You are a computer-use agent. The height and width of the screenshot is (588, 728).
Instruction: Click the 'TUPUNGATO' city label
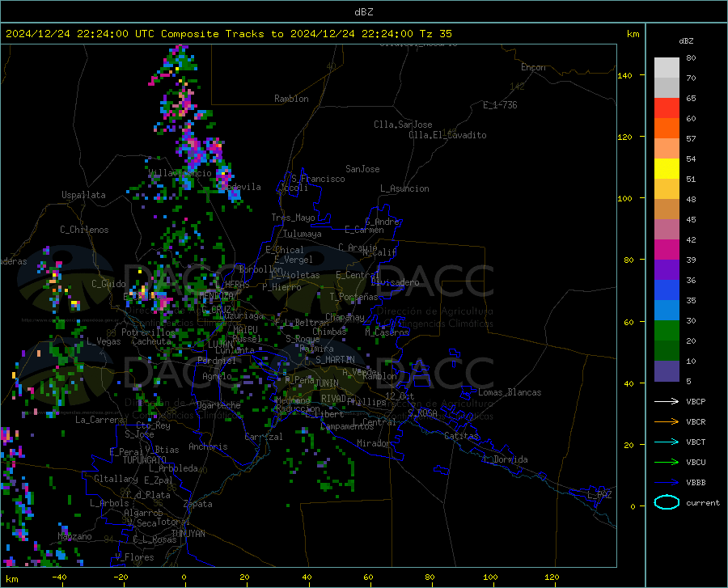[145, 460]
